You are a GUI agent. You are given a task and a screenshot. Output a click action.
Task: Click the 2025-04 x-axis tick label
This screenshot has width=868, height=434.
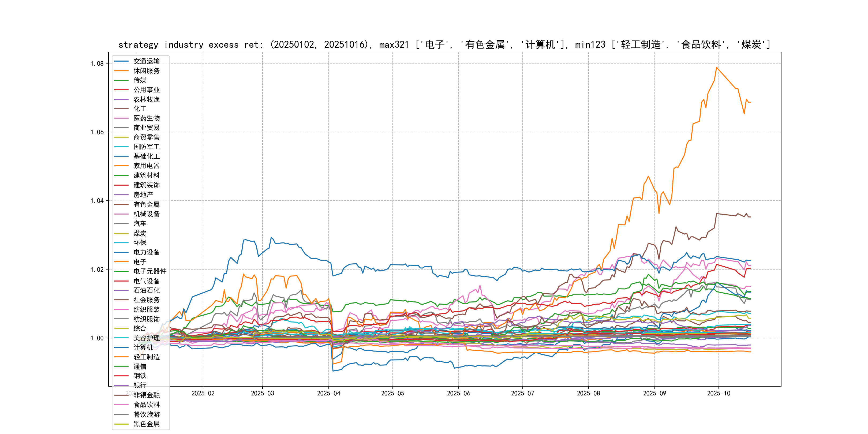(328, 393)
